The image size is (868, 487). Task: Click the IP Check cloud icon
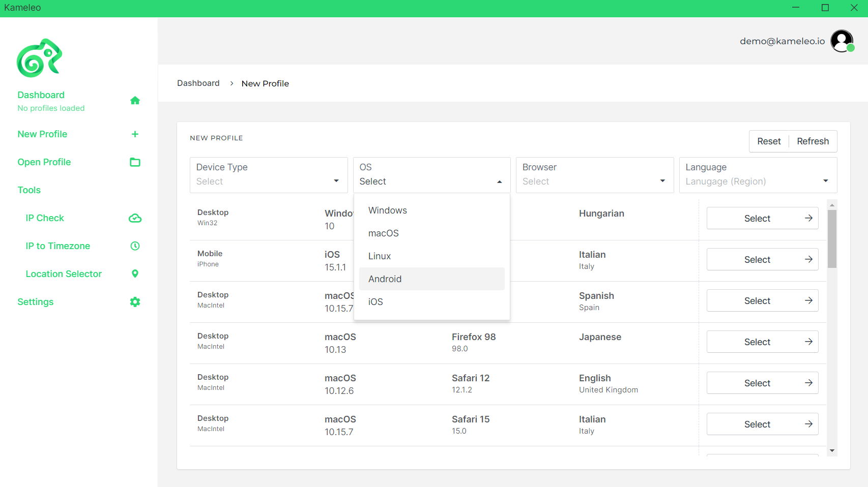tap(135, 218)
